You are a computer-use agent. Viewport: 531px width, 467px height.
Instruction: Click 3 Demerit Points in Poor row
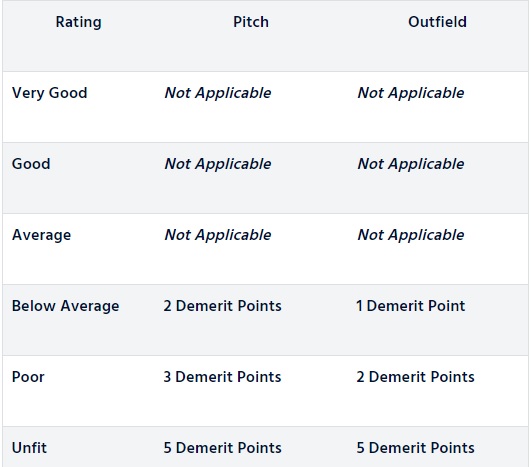pyautogui.click(x=222, y=377)
